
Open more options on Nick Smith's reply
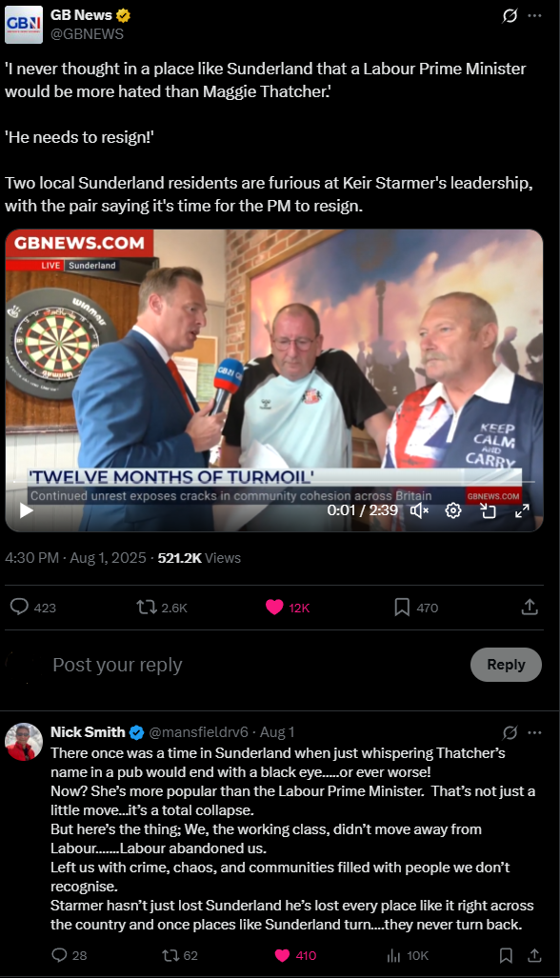click(534, 732)
